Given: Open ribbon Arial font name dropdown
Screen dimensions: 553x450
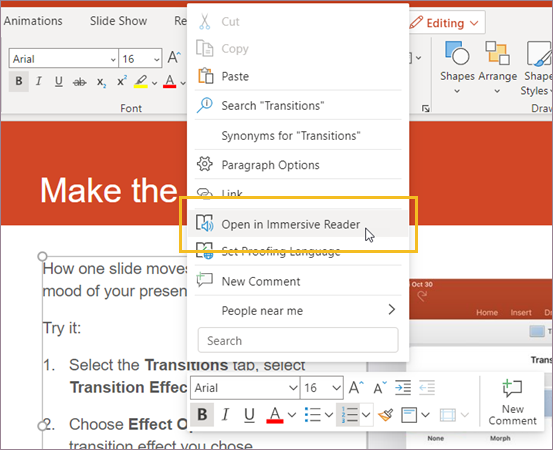Looking at the screenshot, I should (113, 59).
